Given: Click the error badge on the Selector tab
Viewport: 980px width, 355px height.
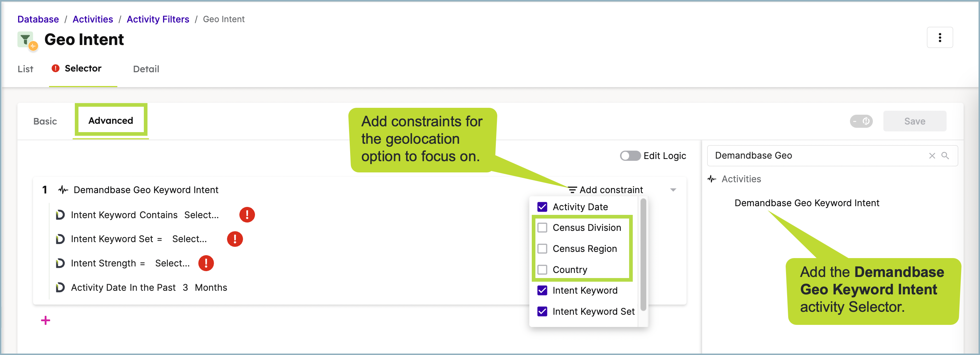Looking at the screenshot, I should (x=56, y=68).
